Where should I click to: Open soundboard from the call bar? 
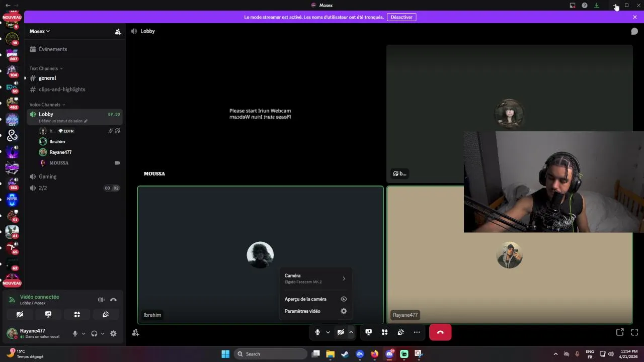pos(401,332)
